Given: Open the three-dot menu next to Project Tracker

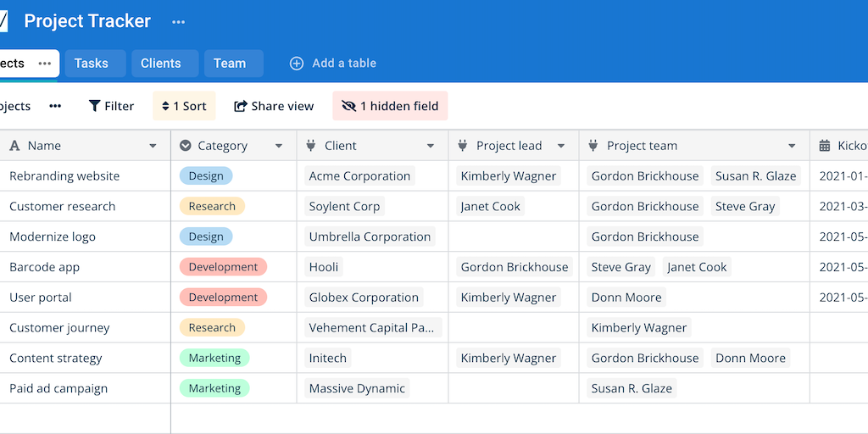Looking at the screenshot, I should point(178,22).
